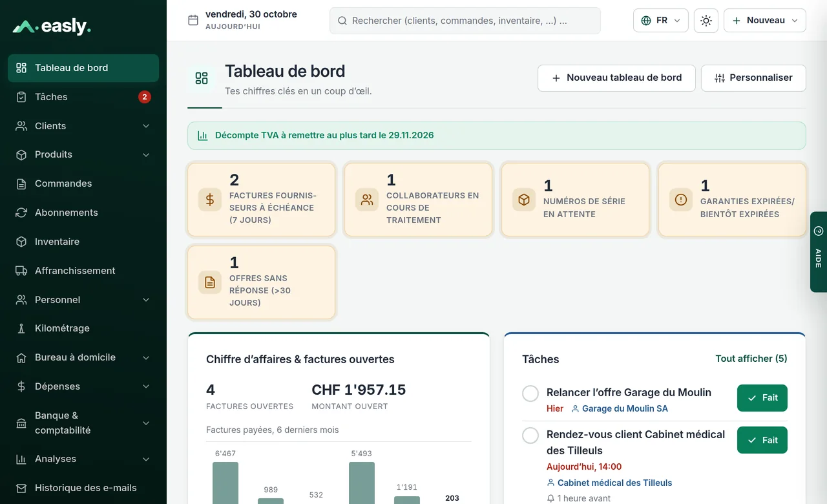This screenshot has width=827, height=504.
Task: Click the Affranchissement truck icon
Action: tap(21, 271)
